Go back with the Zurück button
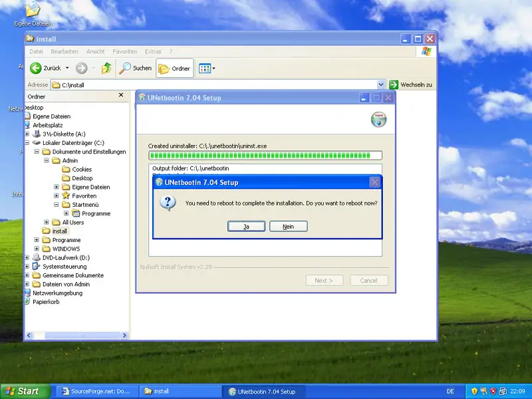Image resolution: width=532 pixels, height=399 pixels. click(x=45, y=68)
